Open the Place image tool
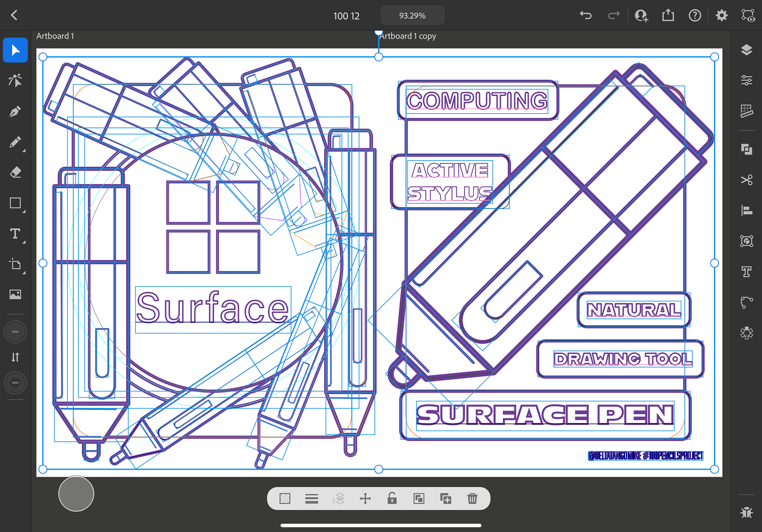762x532 pixels. (x=15, y=294)
